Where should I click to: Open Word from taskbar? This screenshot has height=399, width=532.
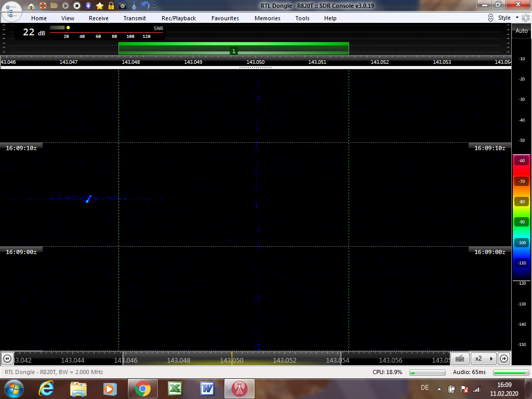point(207,389)
